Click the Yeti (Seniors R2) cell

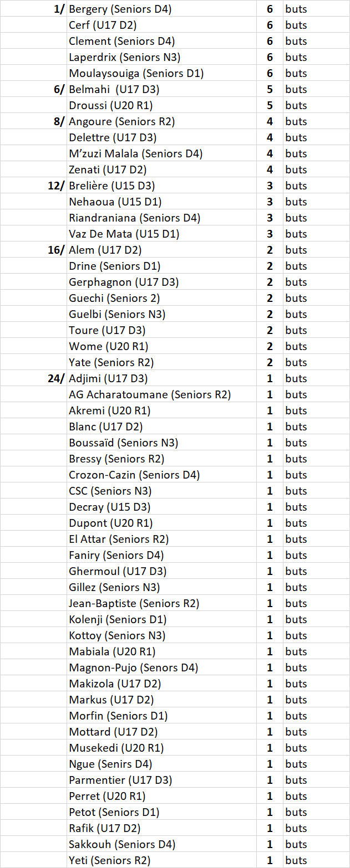(162, 860)
